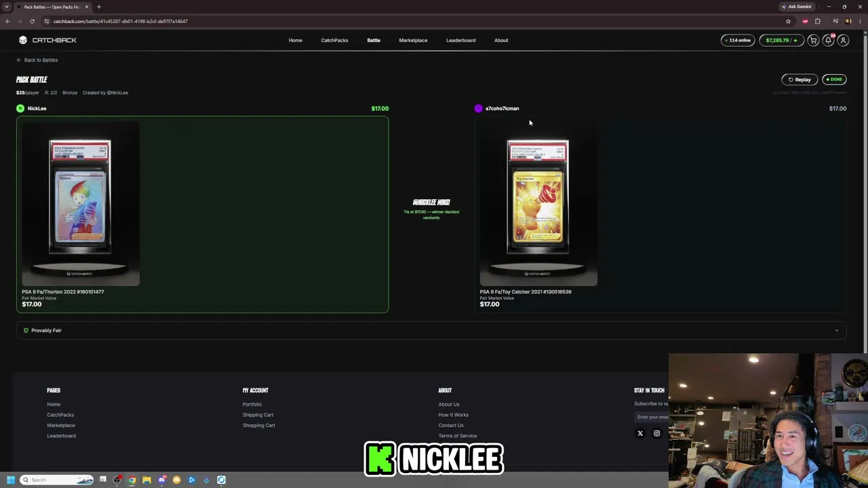This screenshot has height=488, width=868.
Task: Open the shopping cart icon in the header
Action: [813, 40]
